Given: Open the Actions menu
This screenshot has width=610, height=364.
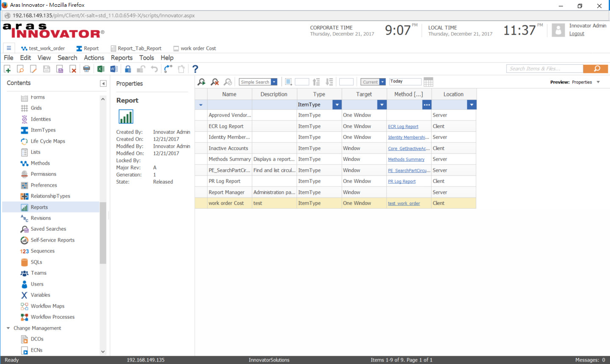Looking at the screenshot, I should pyautogui.click(x=94, y=58).
